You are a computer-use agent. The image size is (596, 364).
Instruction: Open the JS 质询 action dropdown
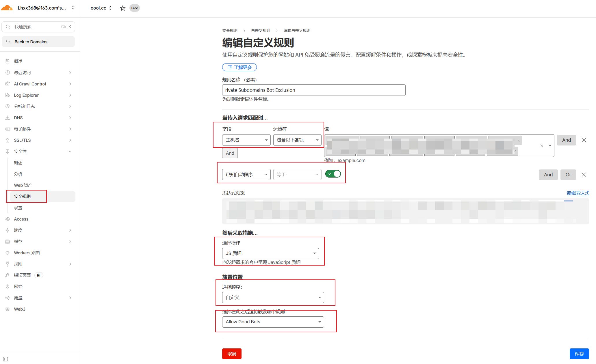270,253
